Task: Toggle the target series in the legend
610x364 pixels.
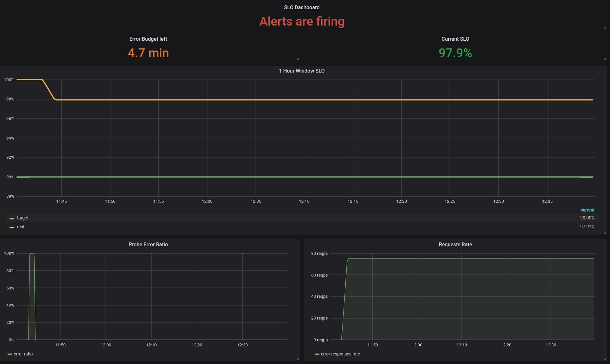Action: [23, 218]
